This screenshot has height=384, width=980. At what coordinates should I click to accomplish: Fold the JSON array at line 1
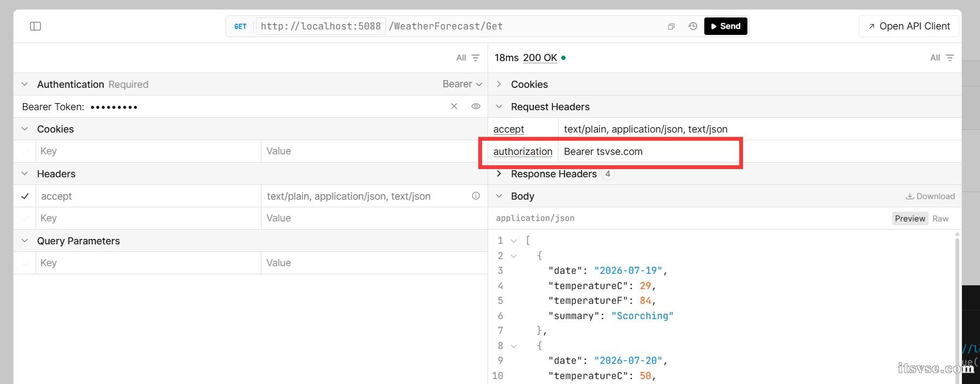514,241
